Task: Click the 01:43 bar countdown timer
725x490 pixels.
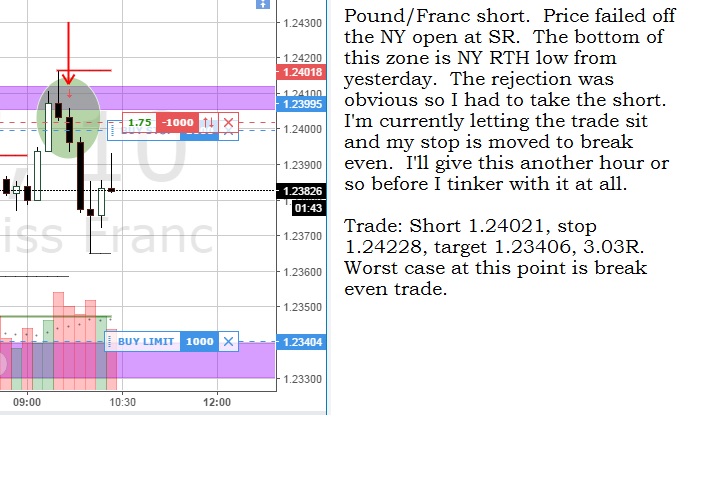Action: pyautogui.click(x=309, y=208)
